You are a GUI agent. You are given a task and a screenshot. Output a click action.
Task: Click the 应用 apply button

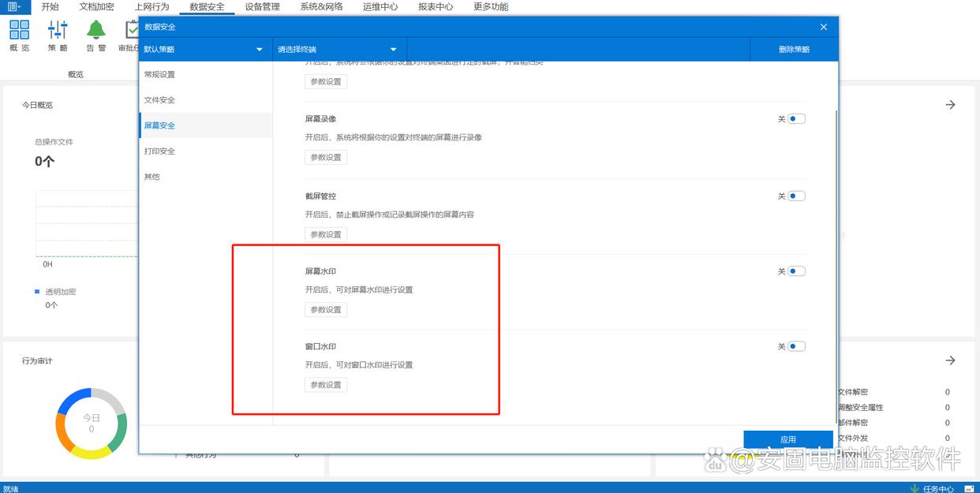point(787,439)
